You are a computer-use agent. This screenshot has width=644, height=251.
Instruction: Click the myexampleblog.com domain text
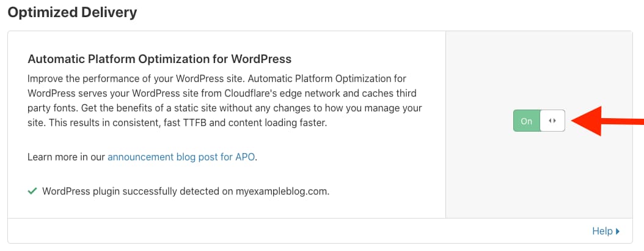click(282, 192)
